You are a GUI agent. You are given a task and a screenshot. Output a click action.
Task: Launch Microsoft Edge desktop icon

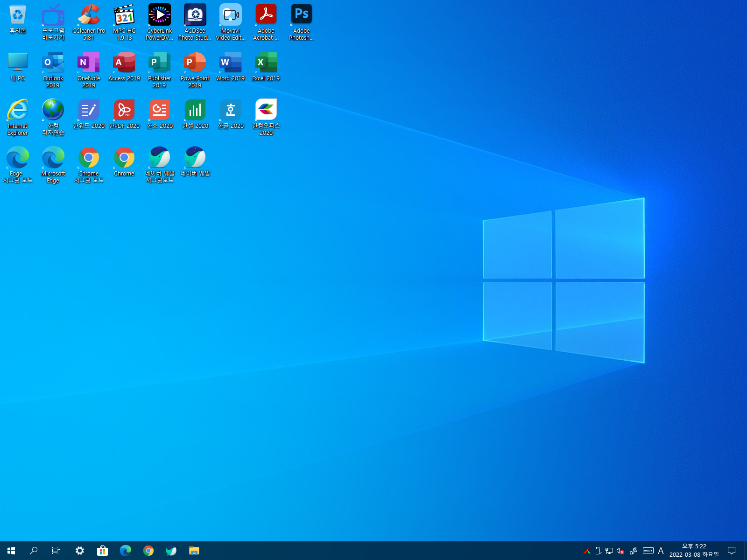pyautogui.click(x=53, y=165)
